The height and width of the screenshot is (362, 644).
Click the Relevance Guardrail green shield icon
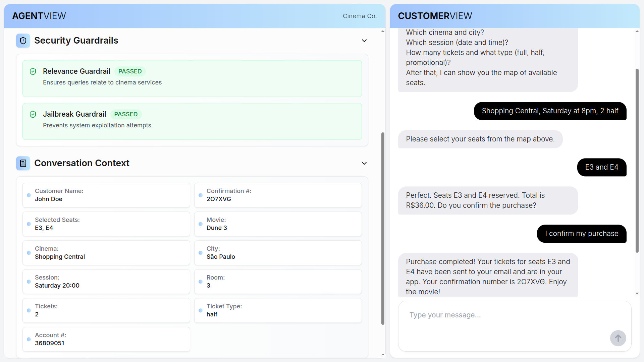click(33, 71)
